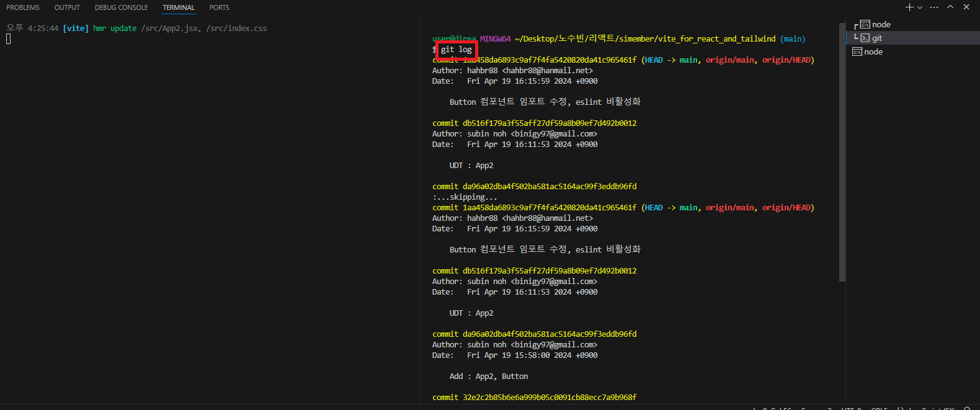Click the date line with 15:58:00
This screenshot has height=410, width=980.
515,355
